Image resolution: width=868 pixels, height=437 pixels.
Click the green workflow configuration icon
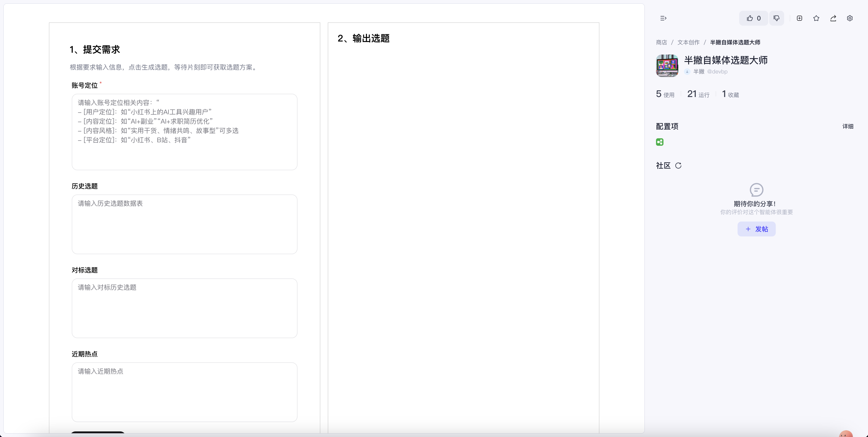(660, 142)
